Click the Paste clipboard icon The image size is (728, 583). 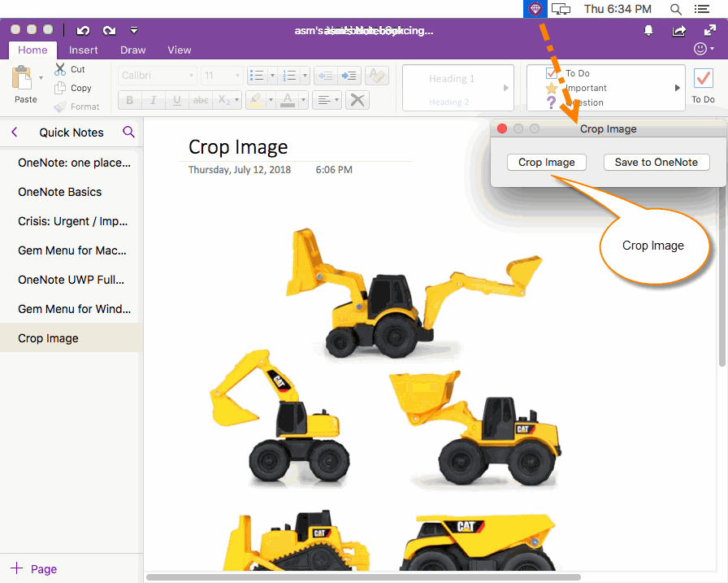coord(22,79)
